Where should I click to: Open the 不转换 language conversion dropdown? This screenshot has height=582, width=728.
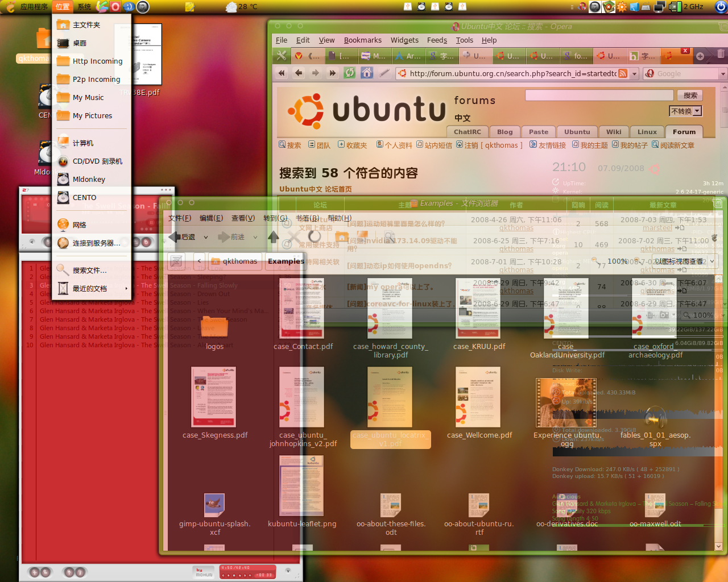point(685,111)
